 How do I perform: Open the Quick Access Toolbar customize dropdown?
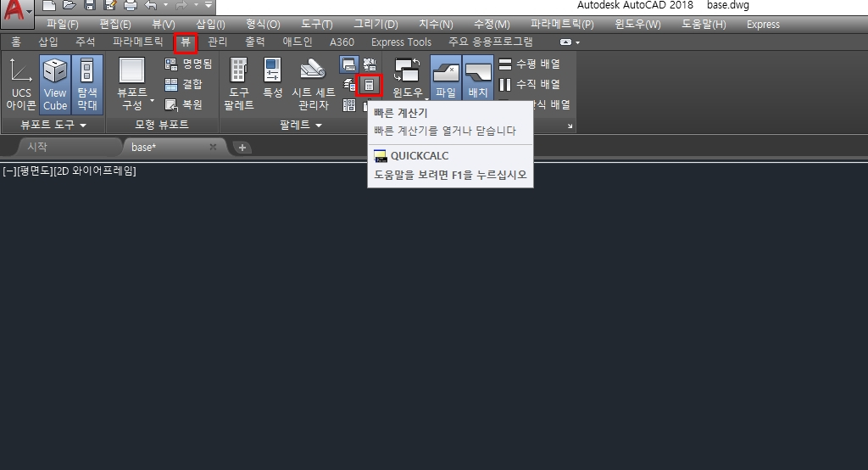click(209, 6)
